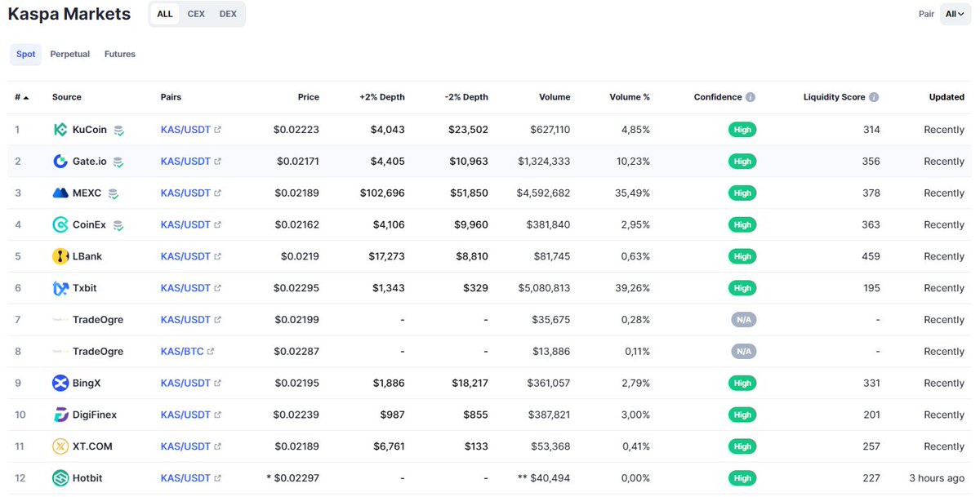The width and height of the screenshot is (980, 497).
Task: Sort by the rank # column
Action: 21,97
